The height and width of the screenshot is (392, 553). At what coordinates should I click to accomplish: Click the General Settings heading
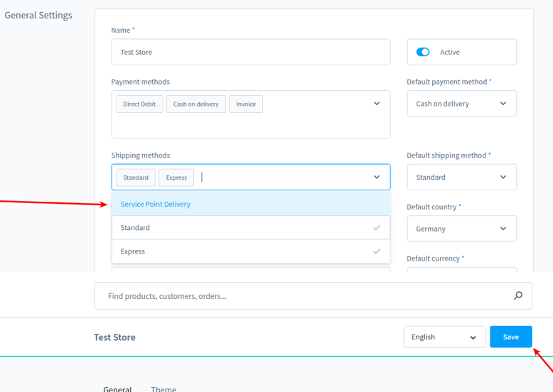pyautogui.click(x=38, y=15)
